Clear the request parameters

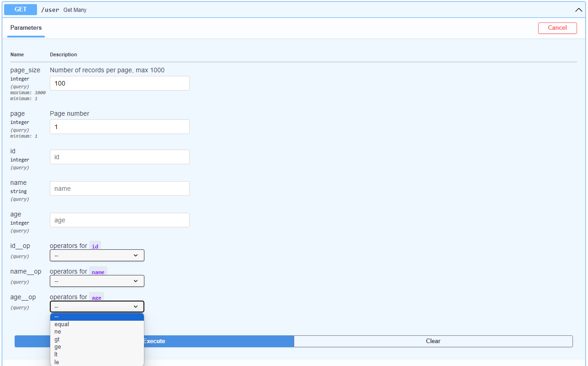pyautogui.click(x=433, y=341)
